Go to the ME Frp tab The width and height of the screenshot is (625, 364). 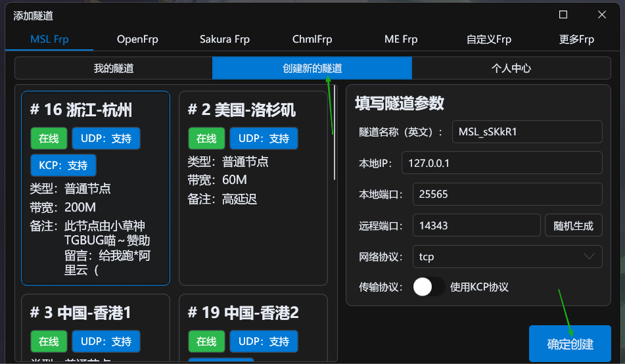tap(401, 39)
